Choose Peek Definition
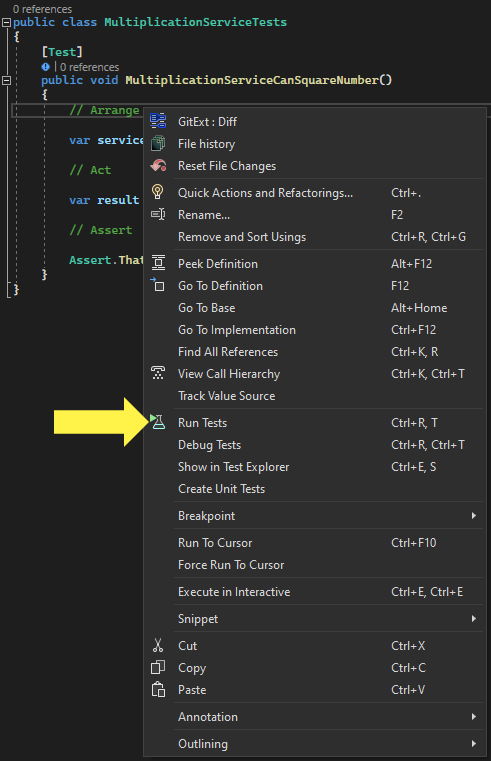Image resolution: width=491 pixels, height=761 pixels. click(314, 264)
